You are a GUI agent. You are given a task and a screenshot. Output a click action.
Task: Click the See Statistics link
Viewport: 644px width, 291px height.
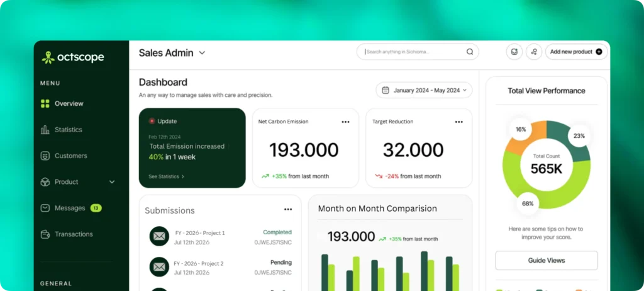166,176
